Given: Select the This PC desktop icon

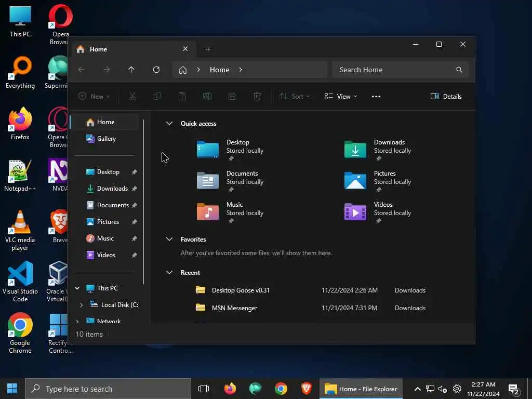Looking at the screenshot, I should [x=20, y=21].
